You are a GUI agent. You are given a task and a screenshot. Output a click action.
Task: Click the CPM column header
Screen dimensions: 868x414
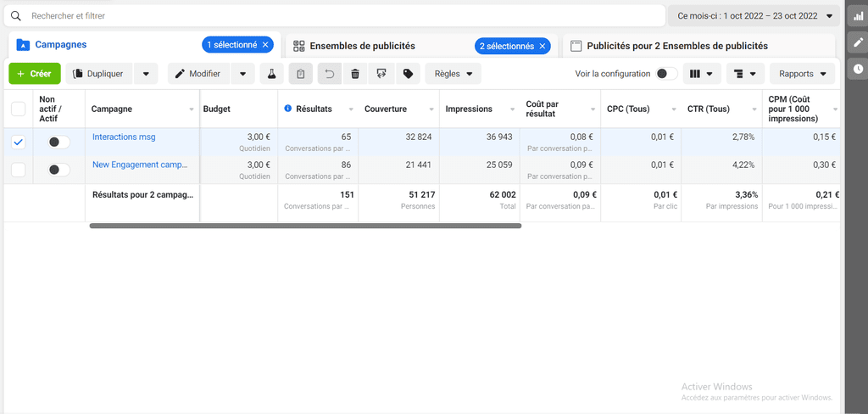click(x=793, y=109)
